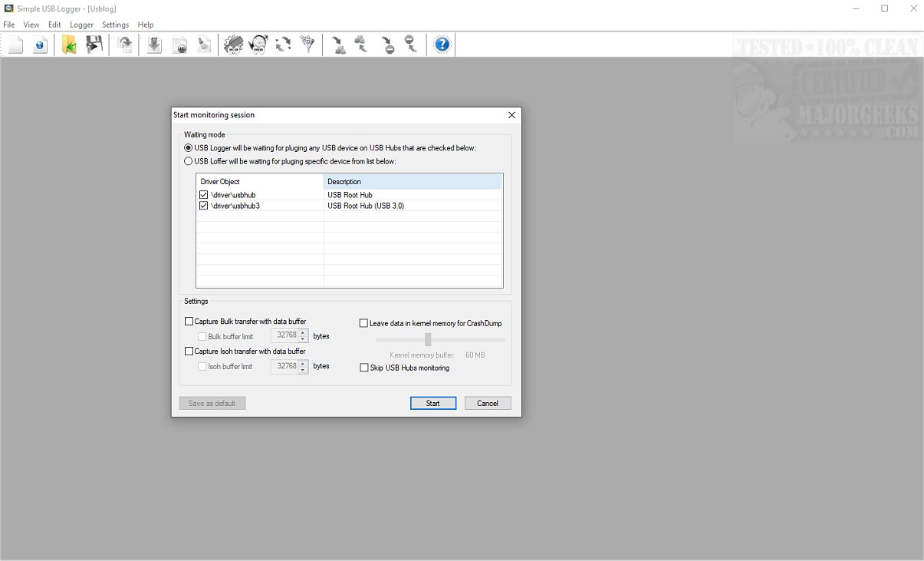The width and height of the screenshot is (924, 561).
Task: Click the Driver Object column header
Action: (260, 182)
